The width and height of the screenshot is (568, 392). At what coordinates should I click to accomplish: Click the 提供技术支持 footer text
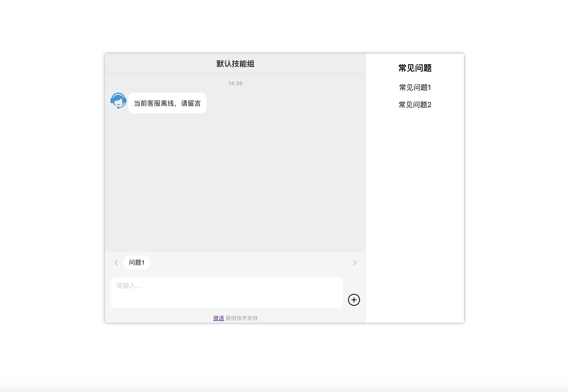(x=242, y=318)
